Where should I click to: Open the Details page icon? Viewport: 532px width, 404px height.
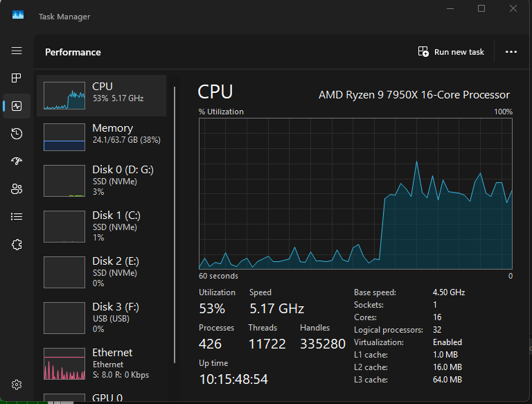click(17, 217)
